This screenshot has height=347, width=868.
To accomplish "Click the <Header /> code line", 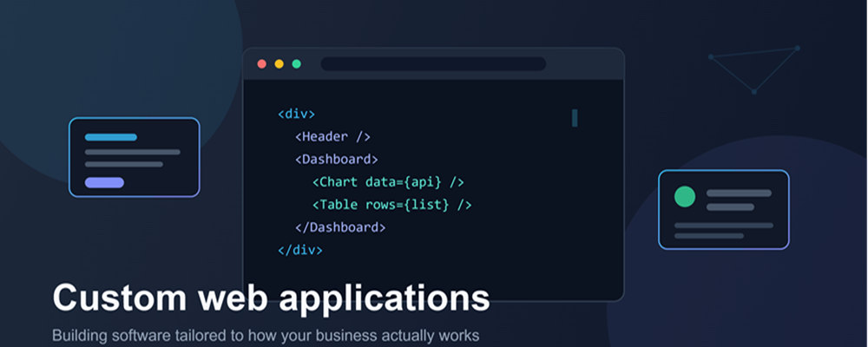I will click(332, 137).
